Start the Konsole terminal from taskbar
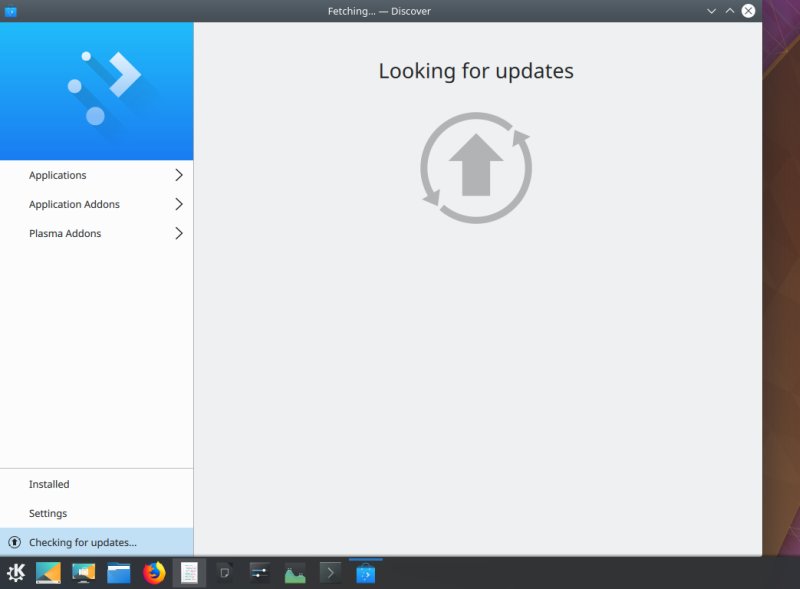Screen dimensions: 800x589 pos(330,573)
